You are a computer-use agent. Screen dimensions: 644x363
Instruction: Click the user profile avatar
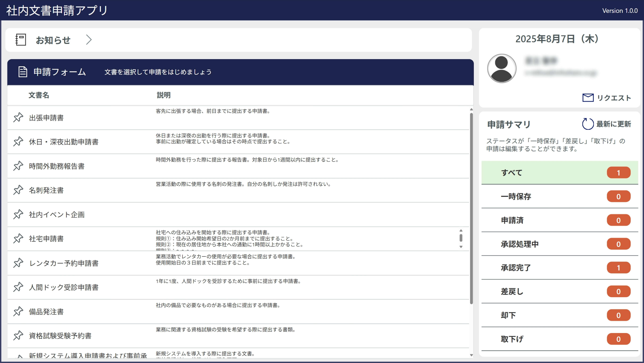click(502, 68)
